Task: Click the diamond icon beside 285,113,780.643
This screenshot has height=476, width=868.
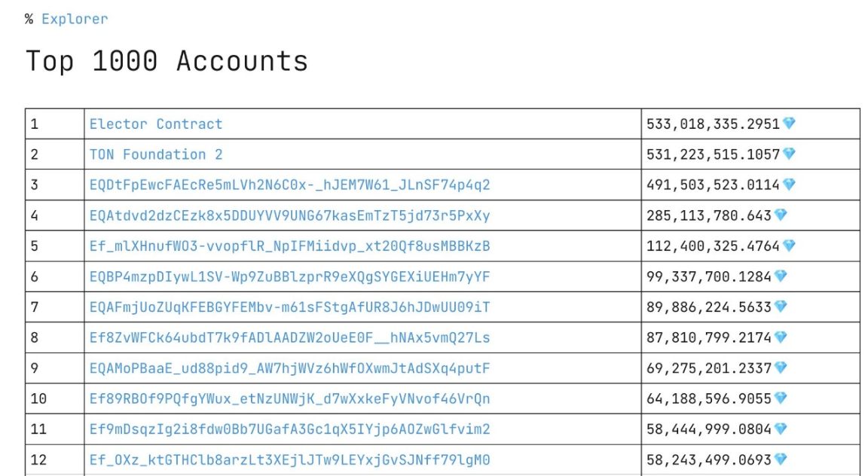Action: (781, 215)
